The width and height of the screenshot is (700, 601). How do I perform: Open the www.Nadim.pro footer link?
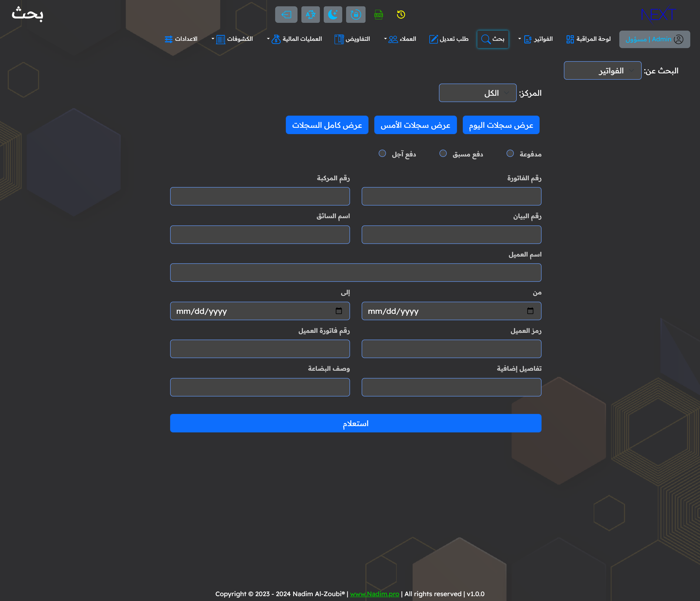tap(374, 594)
